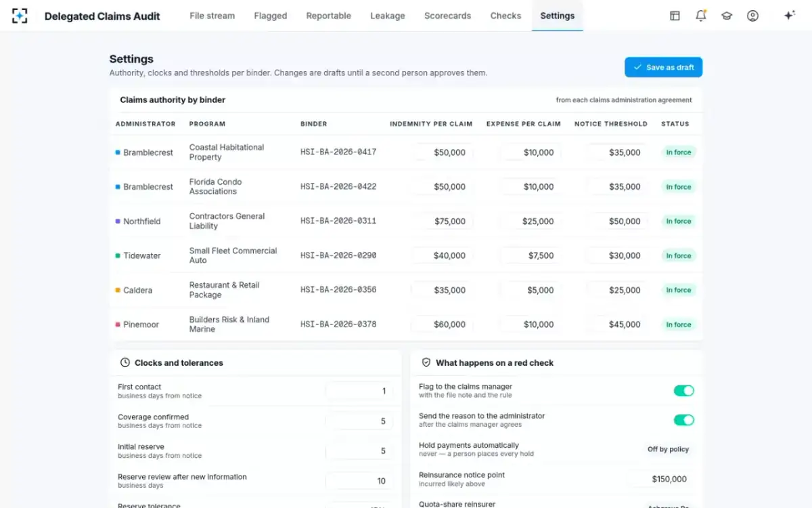Edit Reserve review after new information field

tap(359, 481)
